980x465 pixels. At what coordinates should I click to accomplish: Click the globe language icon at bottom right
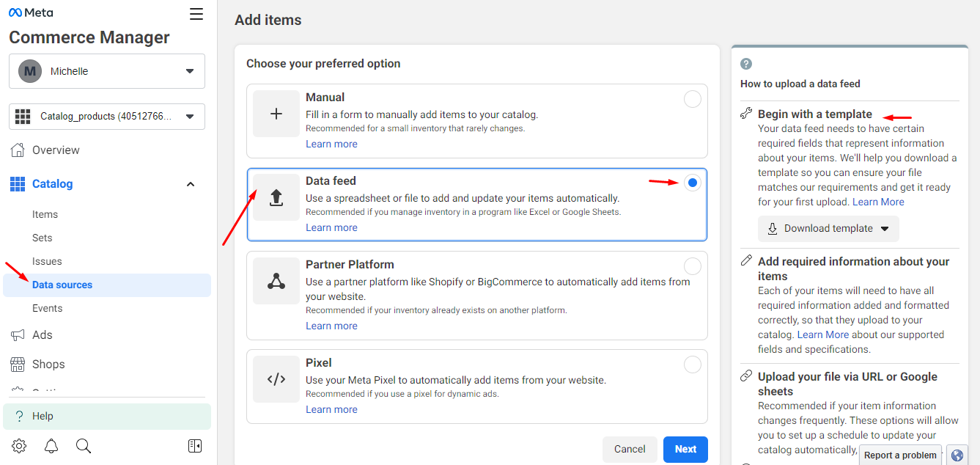pyautogui.click(x=957, y=455)
